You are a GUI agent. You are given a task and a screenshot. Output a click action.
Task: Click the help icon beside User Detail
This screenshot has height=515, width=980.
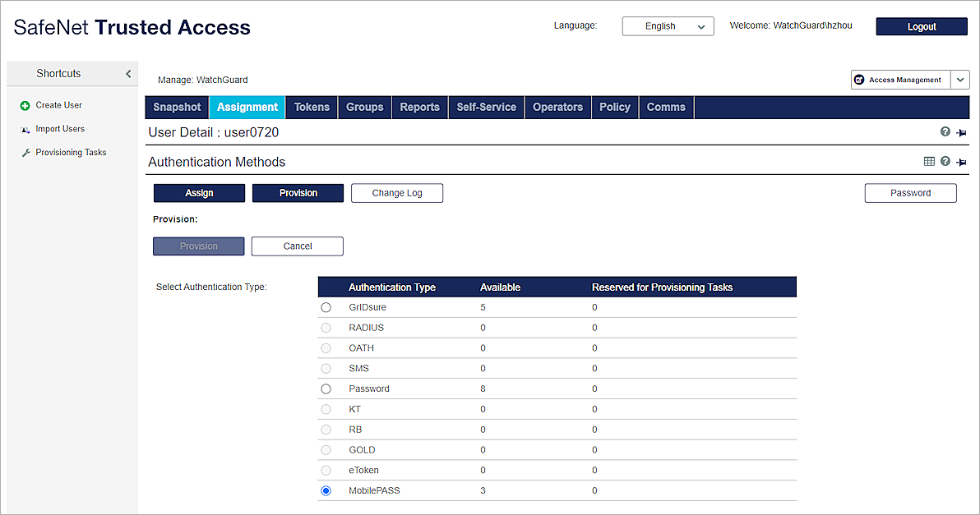pyautogui.click(x=944, y=132)
